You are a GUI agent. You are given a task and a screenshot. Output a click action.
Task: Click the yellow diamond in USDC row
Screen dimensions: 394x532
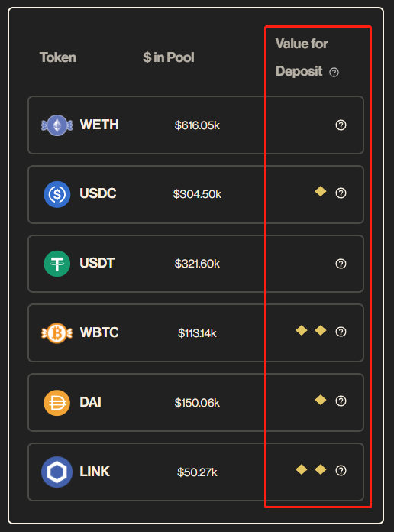[x=321, y=191]
